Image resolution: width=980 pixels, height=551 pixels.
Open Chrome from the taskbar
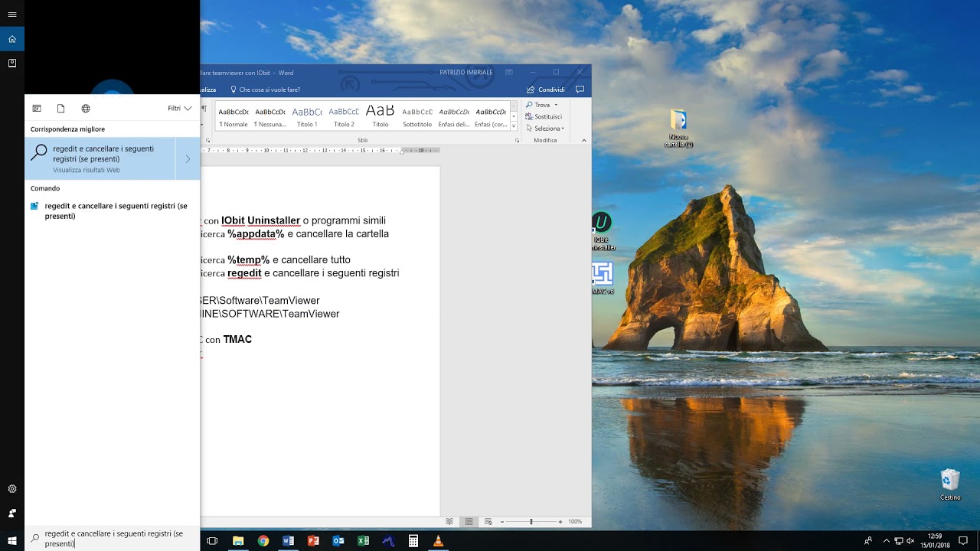(263, 540)
